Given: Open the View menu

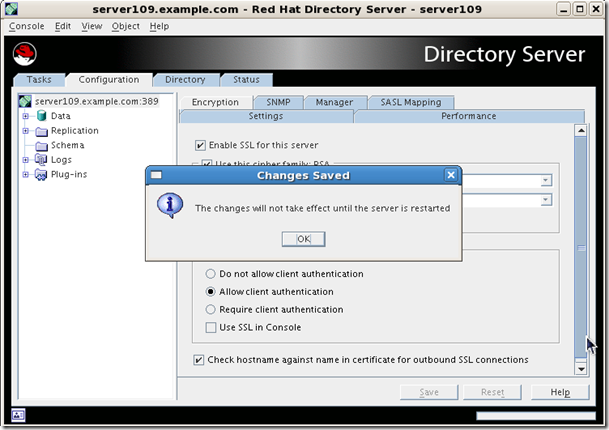Looking at the screenshot, I should click(x=92, y=26).
